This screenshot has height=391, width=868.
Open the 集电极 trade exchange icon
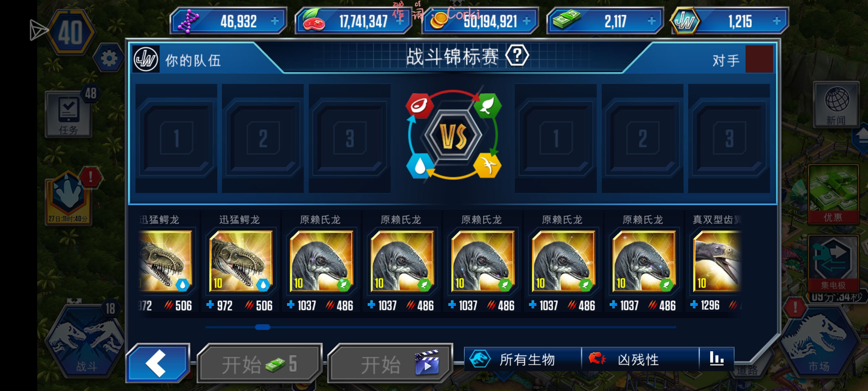[833, 263]
